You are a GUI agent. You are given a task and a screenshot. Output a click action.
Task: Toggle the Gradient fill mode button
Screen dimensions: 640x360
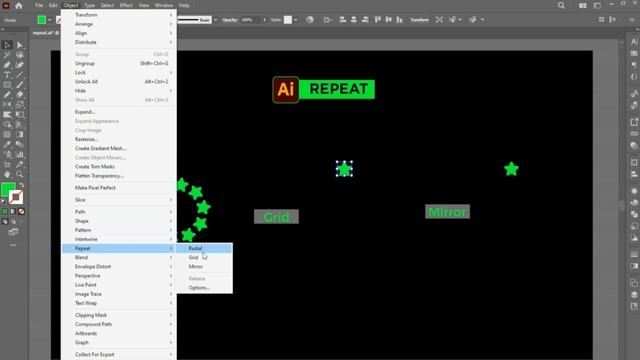[13, 211]
